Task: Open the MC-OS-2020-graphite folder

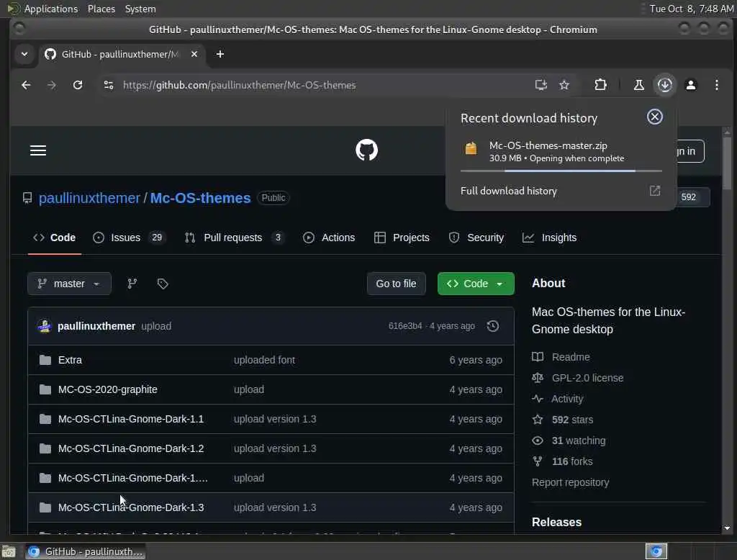Action: [x=108, y=389]
